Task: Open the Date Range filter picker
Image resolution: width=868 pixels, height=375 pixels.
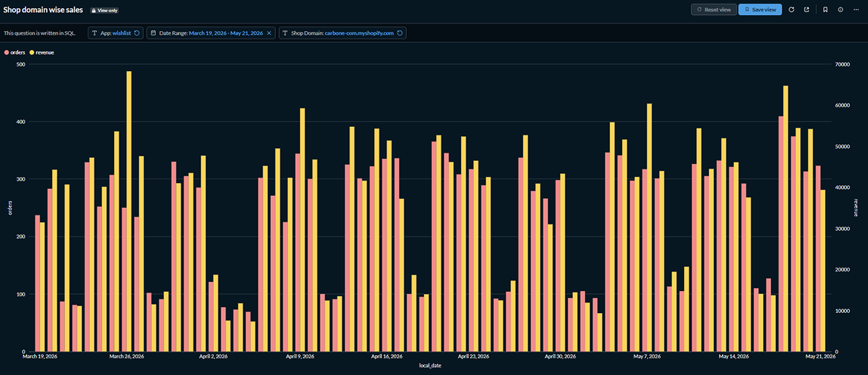Action: pos(211,33)
